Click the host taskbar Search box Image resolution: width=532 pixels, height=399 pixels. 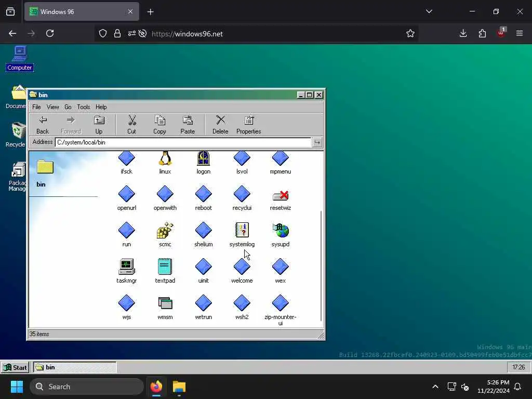[87, 387]
